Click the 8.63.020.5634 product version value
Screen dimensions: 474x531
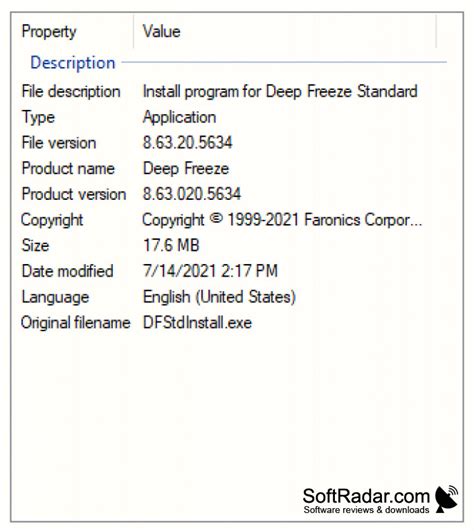click(x=192, y=194)
